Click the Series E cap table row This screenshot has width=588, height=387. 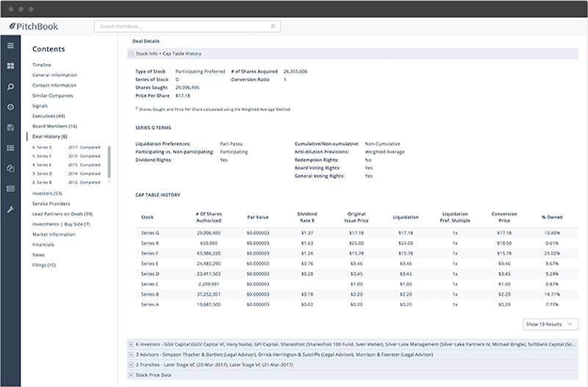click(x=356, y=263)
